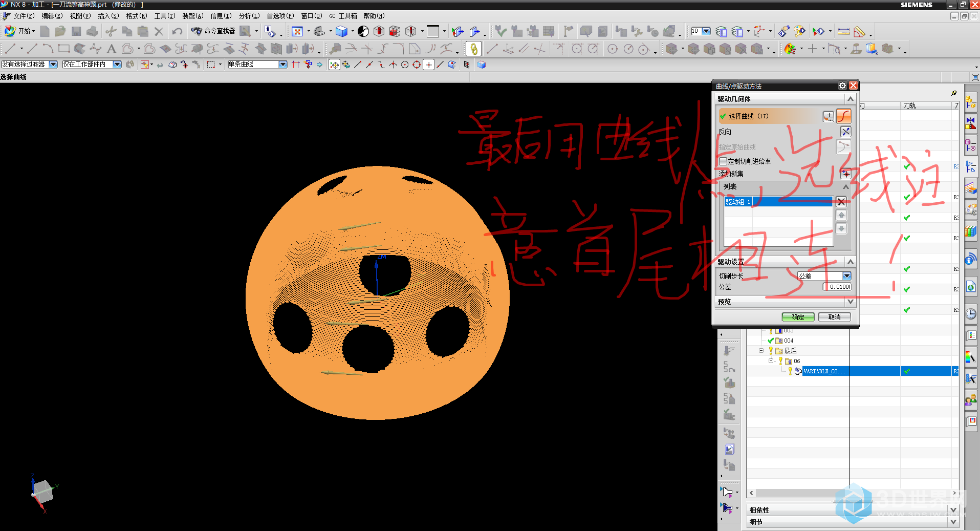
Task: Open the selection filter dropdown (没有选择过滤器)
Action: coord(53,65)
